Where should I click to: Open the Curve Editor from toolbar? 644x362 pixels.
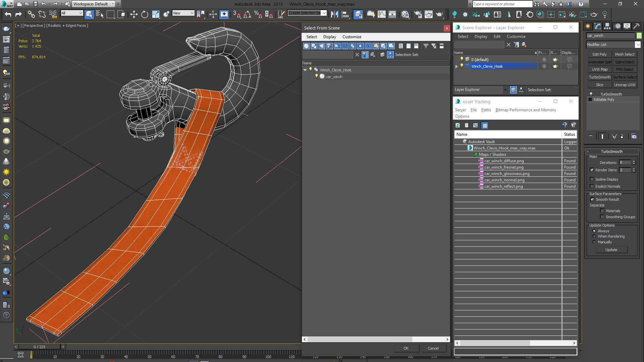coord(382,14)
